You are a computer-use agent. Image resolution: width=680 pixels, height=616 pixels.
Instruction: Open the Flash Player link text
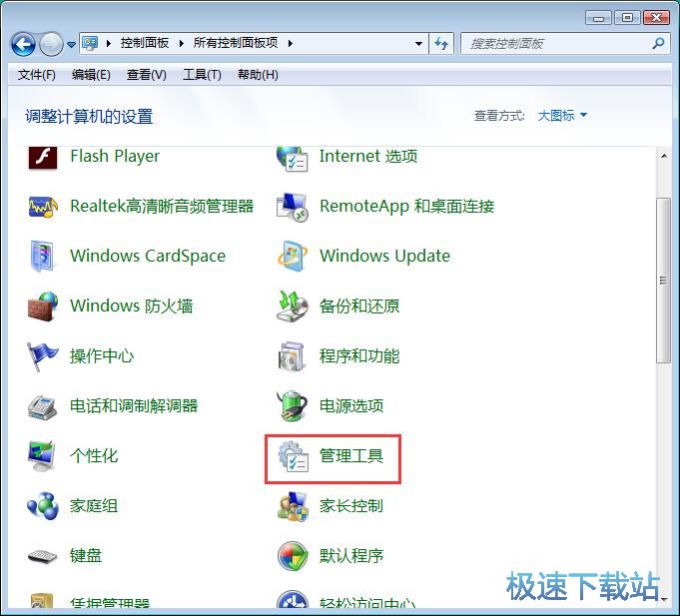pyautogui.click(x=115, y=156)
